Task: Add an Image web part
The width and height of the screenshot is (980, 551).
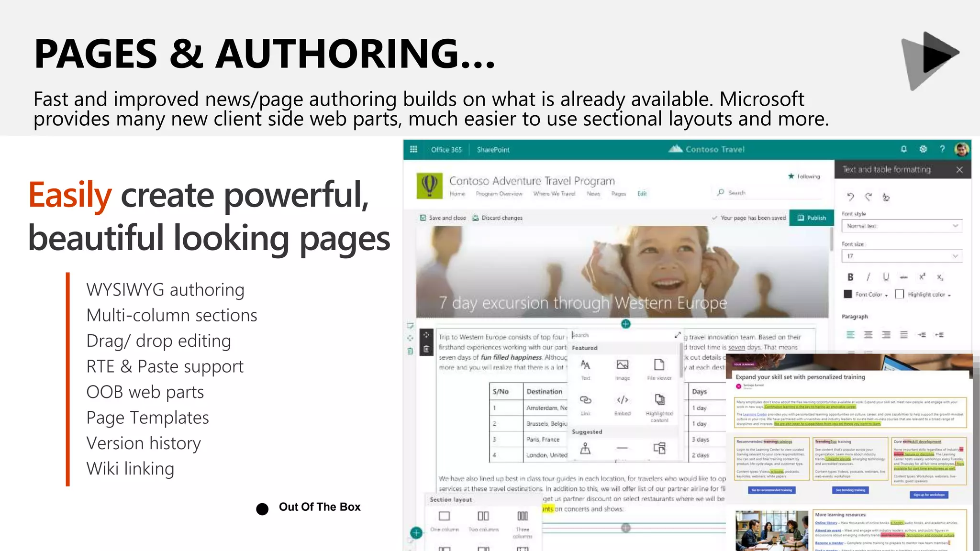Action: (x=623, y=370)
